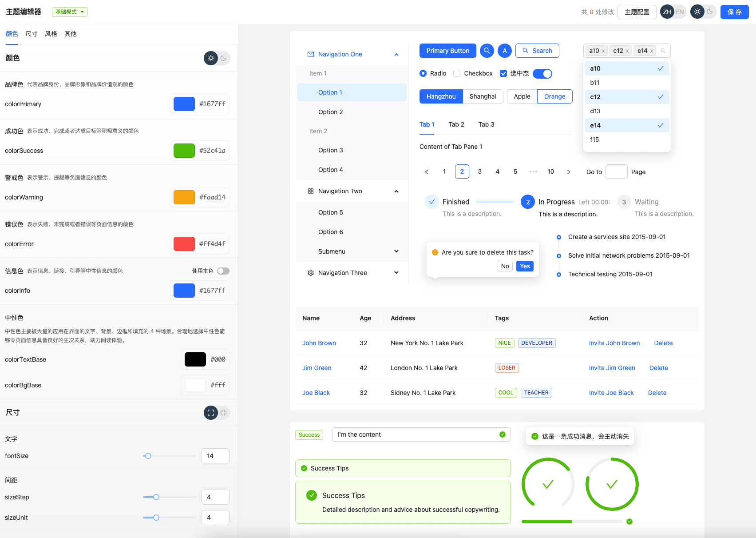The height and width of the screenshot is (538, 756).
Task: Tick the Checkbox checkbox
Action: click(x=457, y=73)
